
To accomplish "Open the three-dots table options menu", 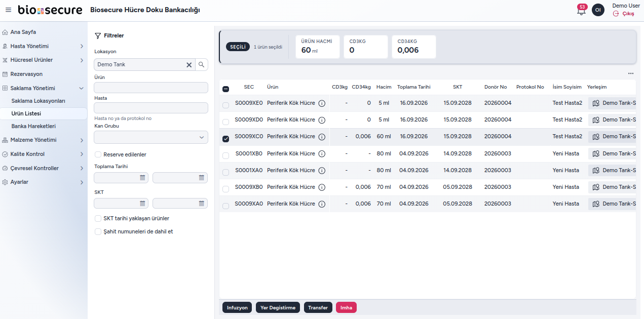I will click(x=631, y=73).
